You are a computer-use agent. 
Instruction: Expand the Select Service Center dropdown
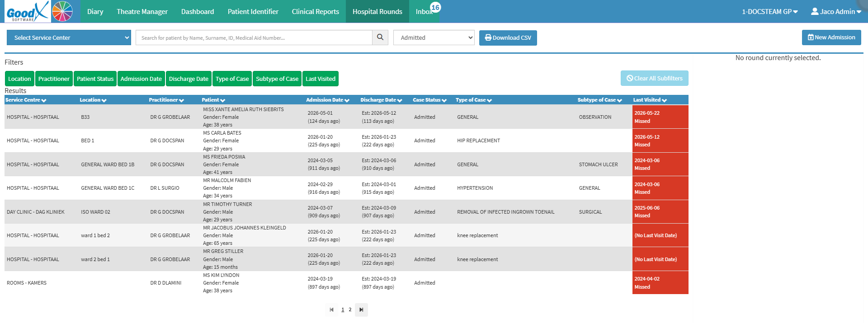click(69, 37)
